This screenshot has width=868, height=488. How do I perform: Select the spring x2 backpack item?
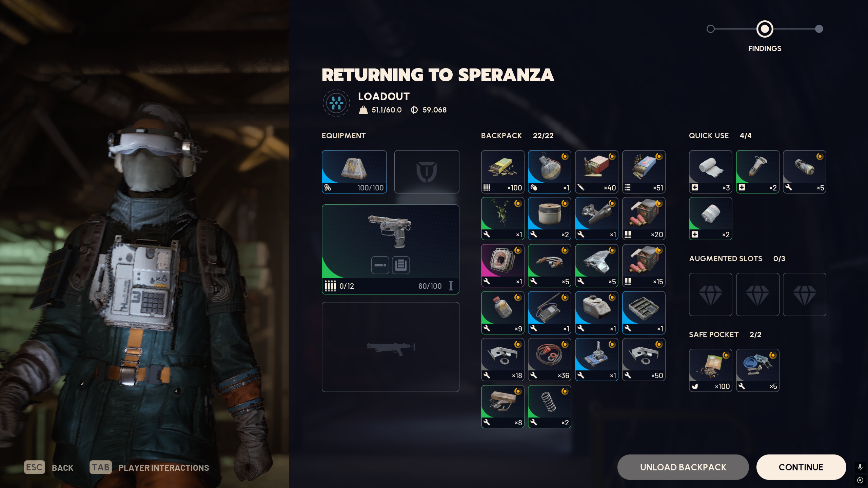(x=549, y=407)
